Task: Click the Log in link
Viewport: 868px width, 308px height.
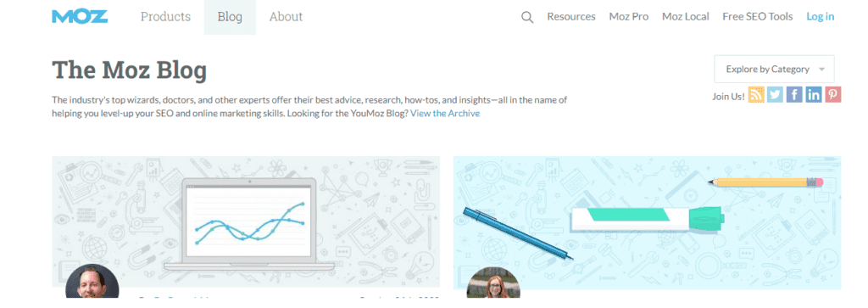Action: (821, 17)
